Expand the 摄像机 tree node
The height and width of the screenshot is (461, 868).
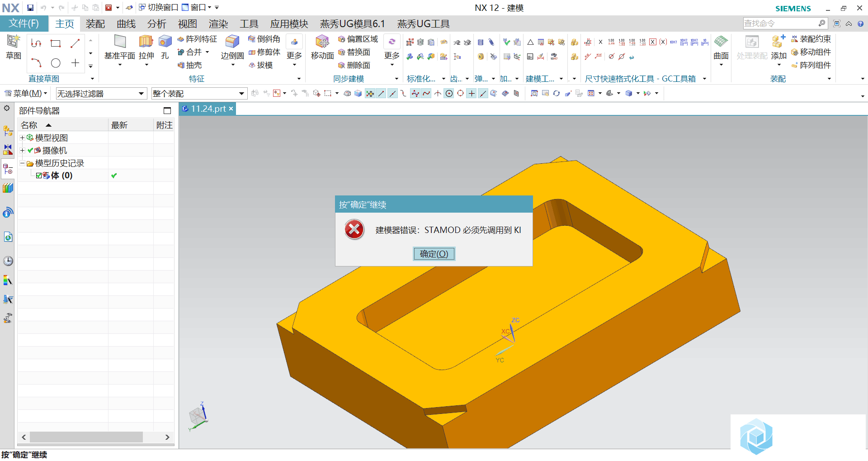pyautogui.click(x=22, y=150)
